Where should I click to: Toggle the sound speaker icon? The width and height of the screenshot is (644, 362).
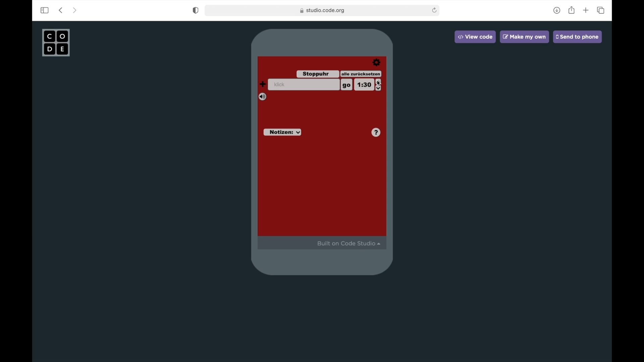tap(263, 97)
